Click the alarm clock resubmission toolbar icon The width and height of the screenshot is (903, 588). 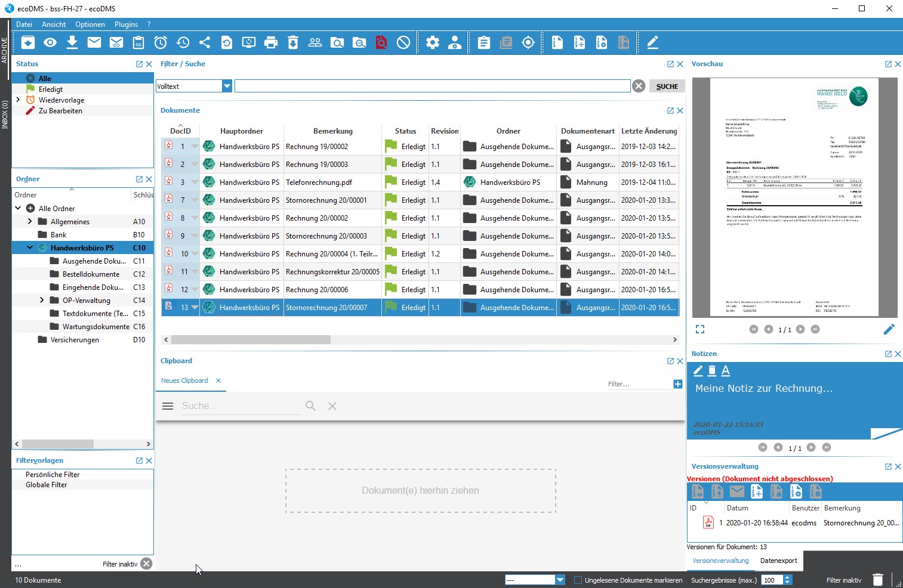click(x=161, y=42)
